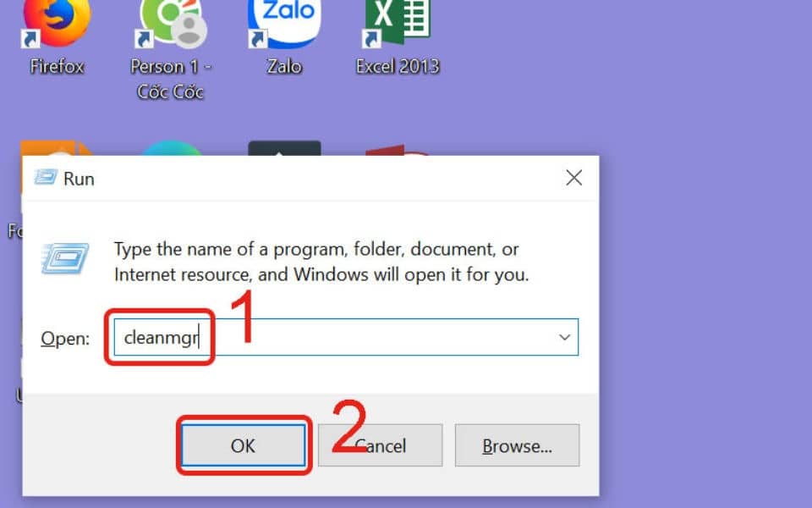Click the "Open:" label beside the text box
This screenshot has width=812, height=508.
click(x=65, y=339)
